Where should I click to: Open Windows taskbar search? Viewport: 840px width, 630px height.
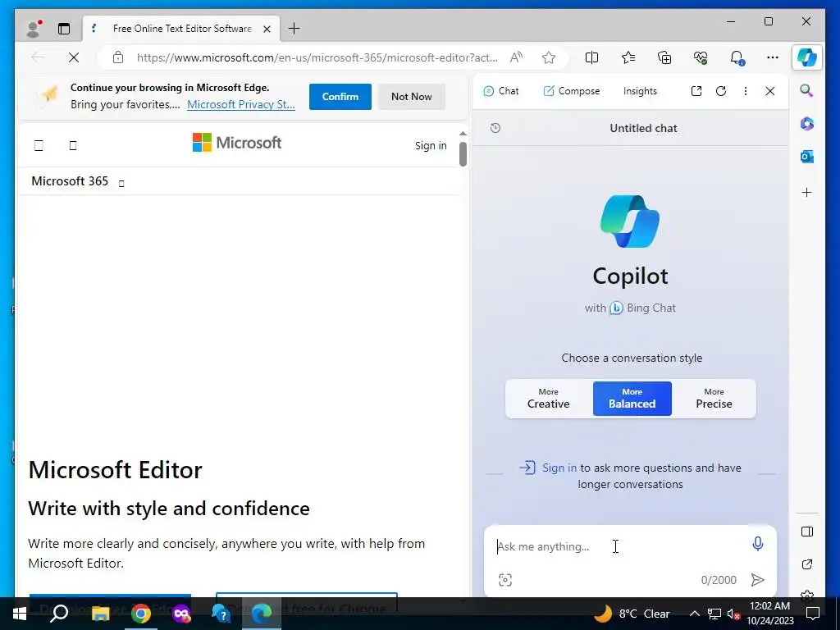click(59, 614)
